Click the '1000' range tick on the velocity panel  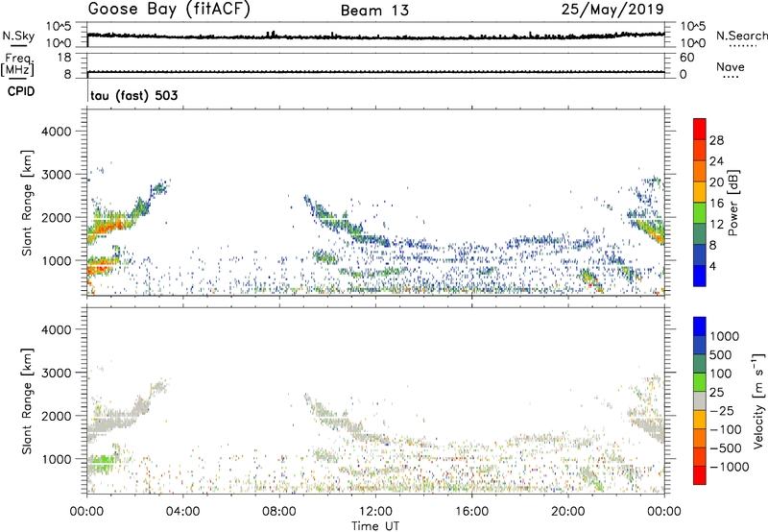56,459
